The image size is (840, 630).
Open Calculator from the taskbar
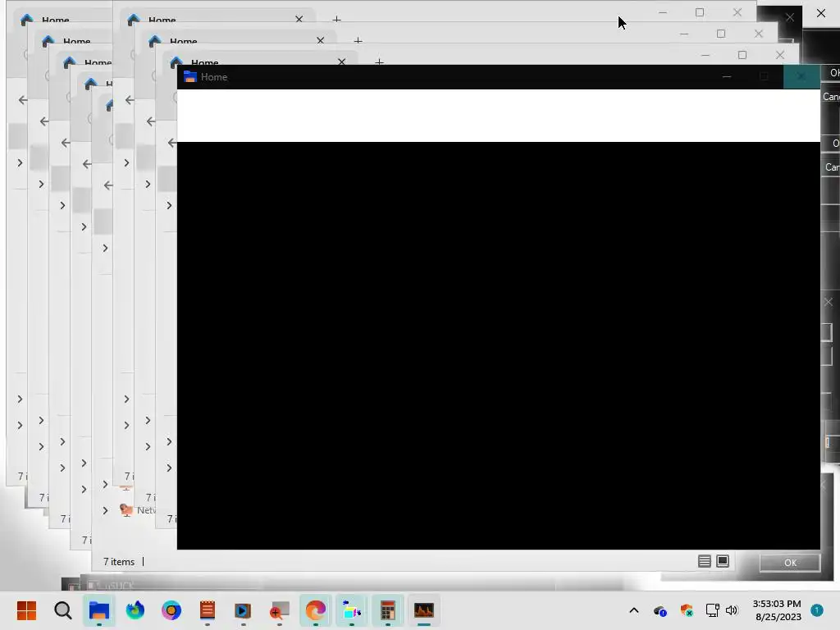387,610
